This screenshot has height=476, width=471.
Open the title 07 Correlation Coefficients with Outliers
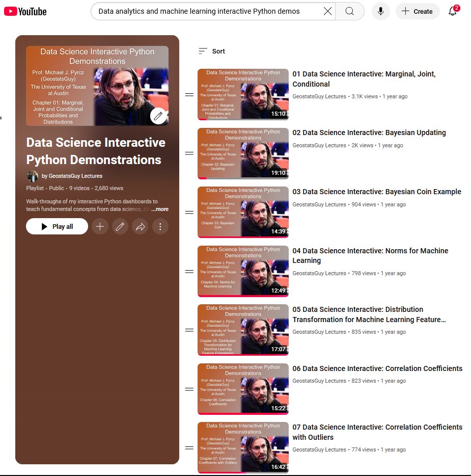(x=377, y=432)
